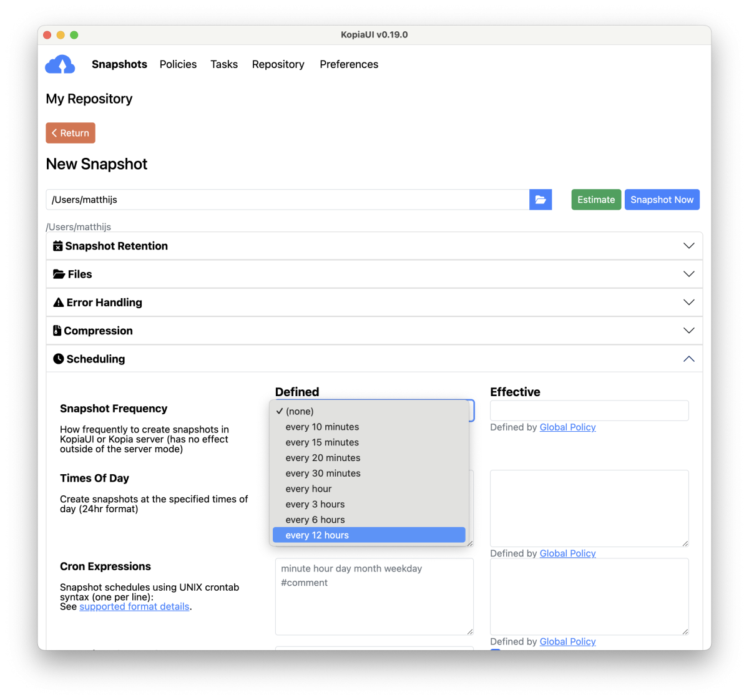749x700 pixels.
Task: Click the folder browse icon next to path
Action: click(x=541, y=200)
